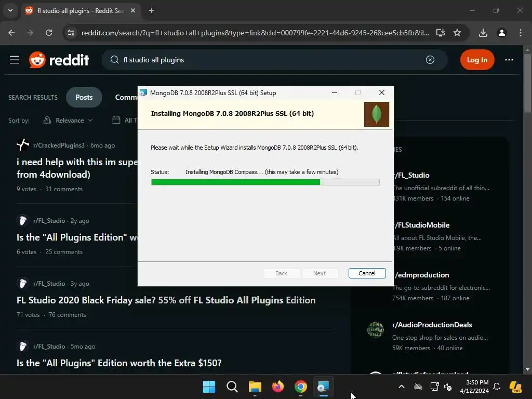
Task: Install app icon in address bar
Action: click(x=441, y=33)
